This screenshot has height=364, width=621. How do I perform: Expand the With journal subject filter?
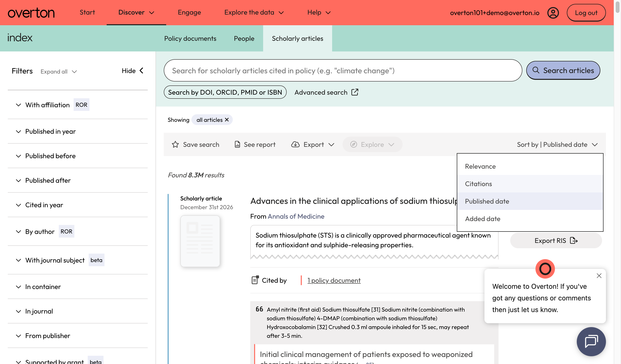78,260
